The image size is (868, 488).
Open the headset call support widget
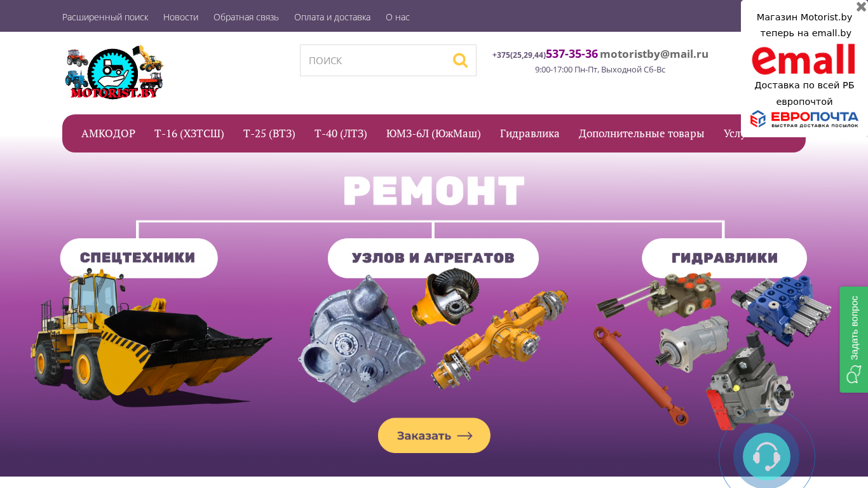(766, 456)
